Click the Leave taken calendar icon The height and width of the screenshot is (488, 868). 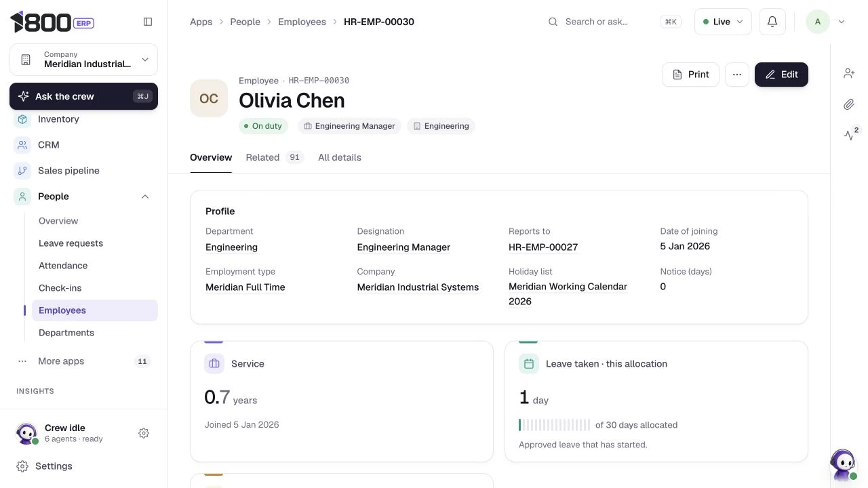[529, 364]
